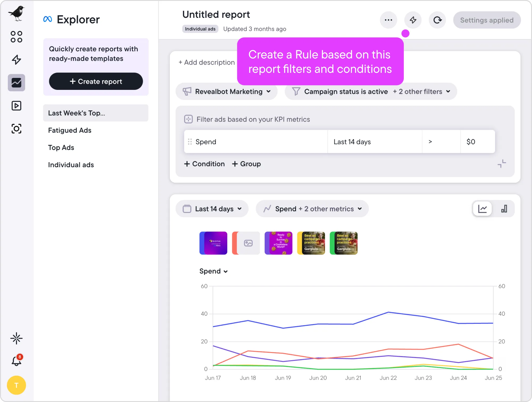Open the dashboard grid icon in sidebar

pyautogui.click(x=16, y=37)
